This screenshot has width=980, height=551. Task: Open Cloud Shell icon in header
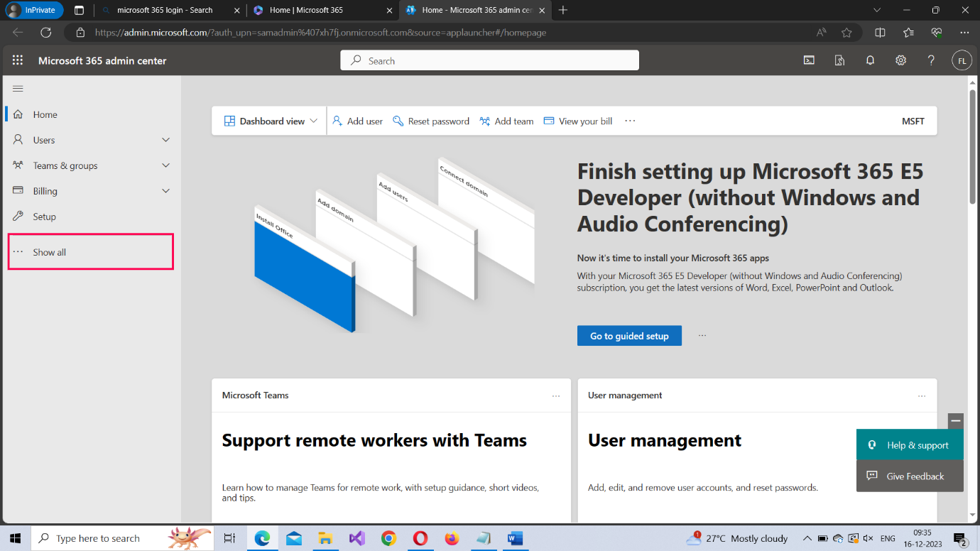click(x=809, y=60)
